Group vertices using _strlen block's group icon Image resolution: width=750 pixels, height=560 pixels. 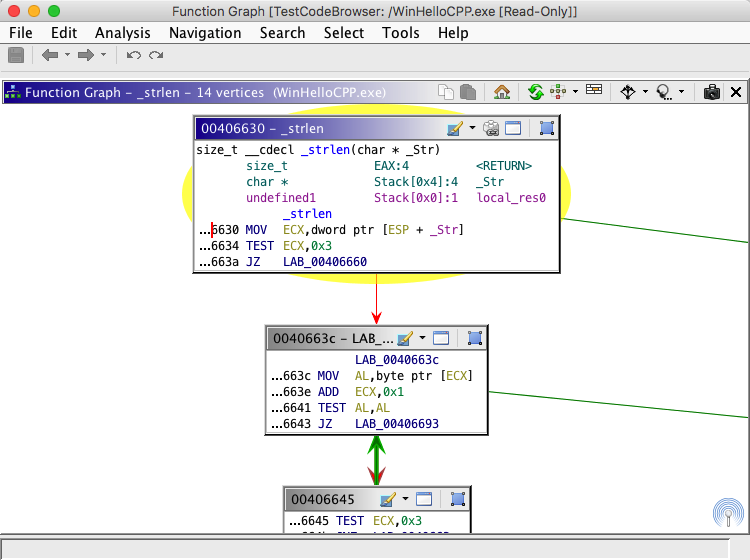(x=491, y=128)
